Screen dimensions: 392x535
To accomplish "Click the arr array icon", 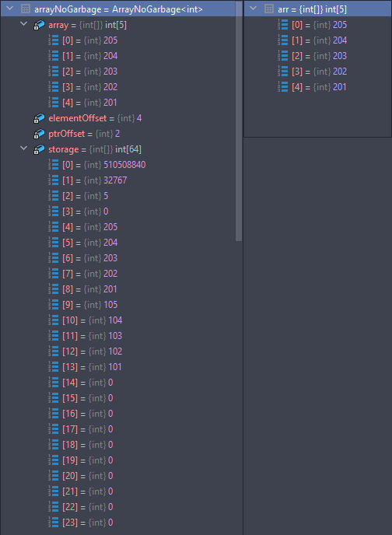I will 269,9.
